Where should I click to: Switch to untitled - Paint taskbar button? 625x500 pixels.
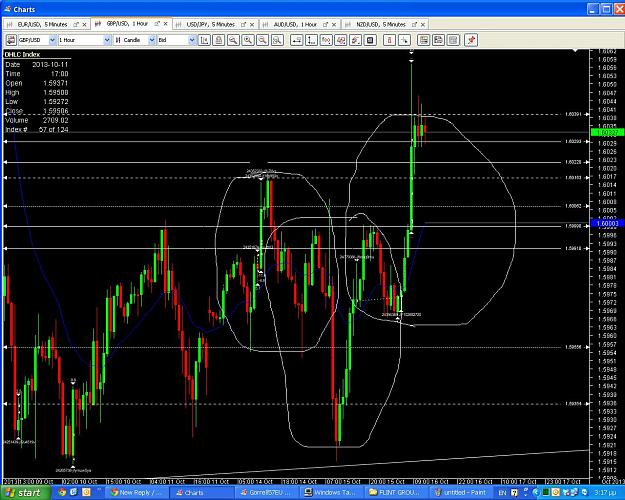(460, 492)
